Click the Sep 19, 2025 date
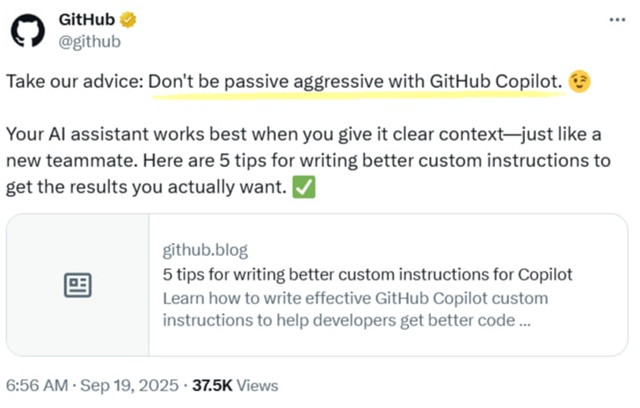This screenshot has height=408, width=640. [129, 385]
